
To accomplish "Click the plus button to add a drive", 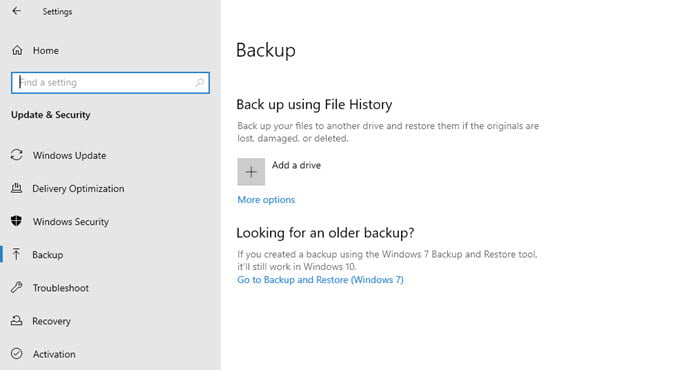I will click(251, 172).
